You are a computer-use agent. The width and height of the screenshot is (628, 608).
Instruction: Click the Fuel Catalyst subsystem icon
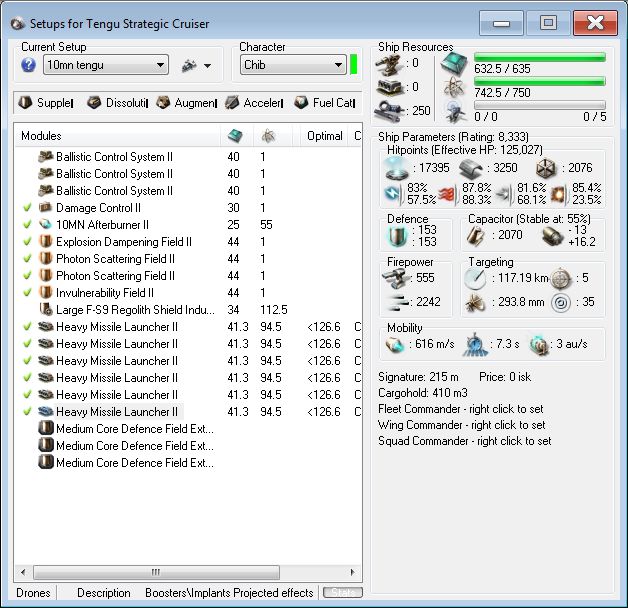(x=301, y=103)
